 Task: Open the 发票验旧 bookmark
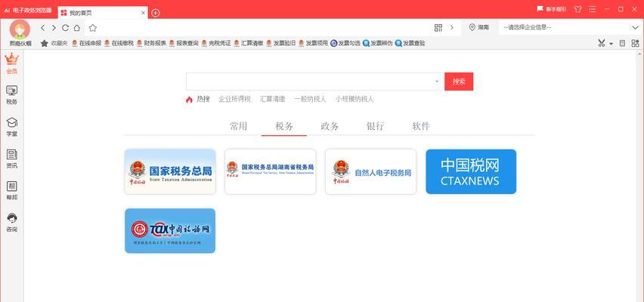pyautogui.click(x=281, y=43)
